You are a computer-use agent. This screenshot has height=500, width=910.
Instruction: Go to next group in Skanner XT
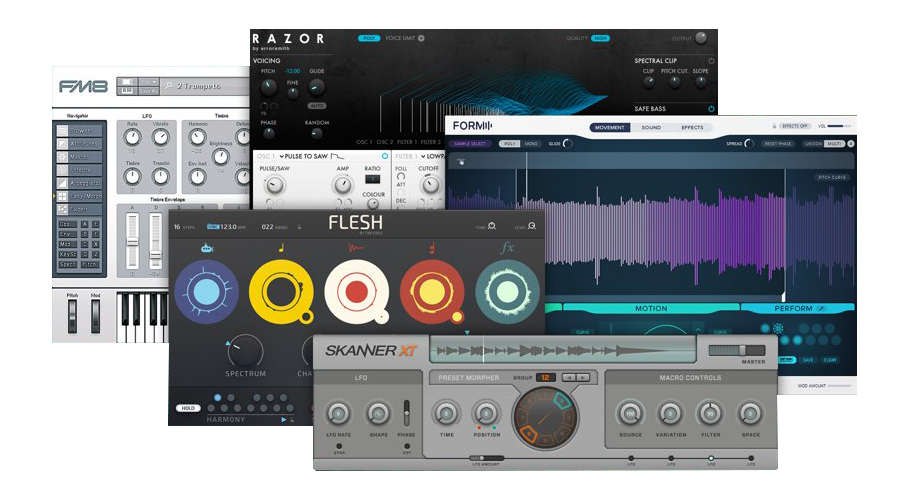coord(582,378)
